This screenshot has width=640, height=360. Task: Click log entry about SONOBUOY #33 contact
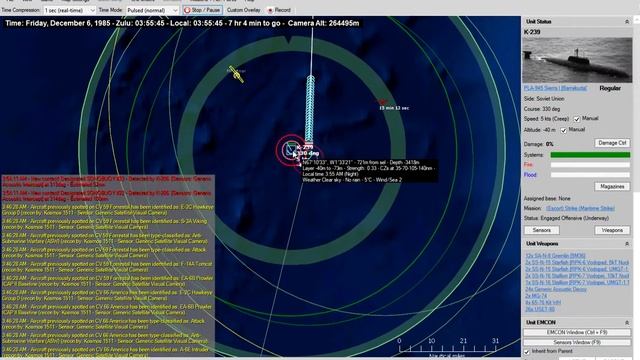[x=107, y=182]
